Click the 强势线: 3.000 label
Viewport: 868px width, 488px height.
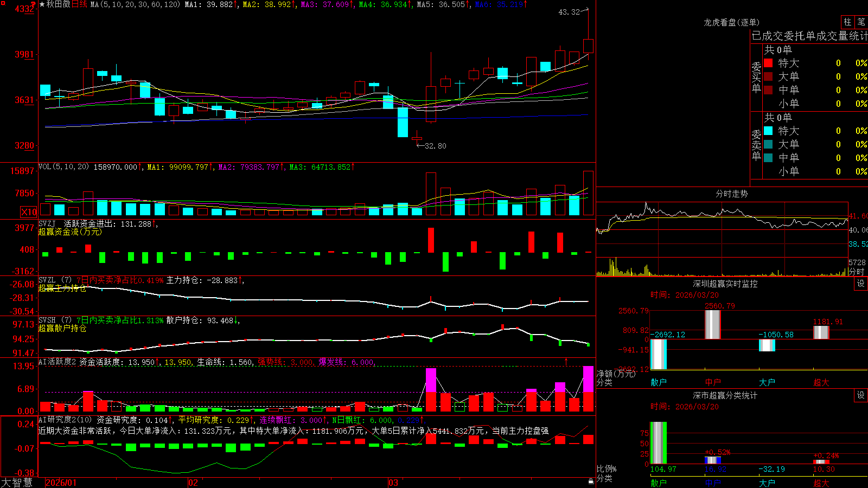(286, 362)
